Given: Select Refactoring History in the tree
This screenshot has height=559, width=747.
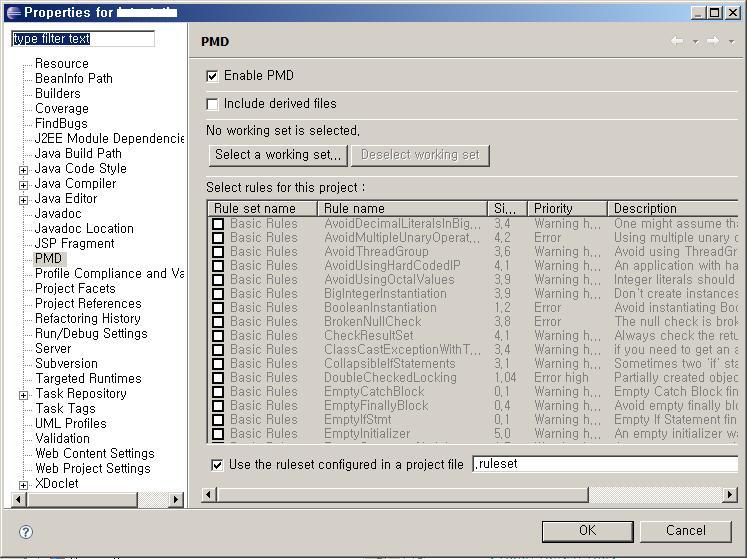Looking at the screenshot, I should coord(88,319).
